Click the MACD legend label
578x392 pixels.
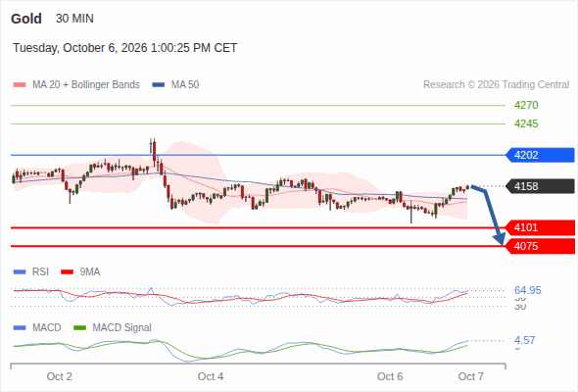click(46, 328)
